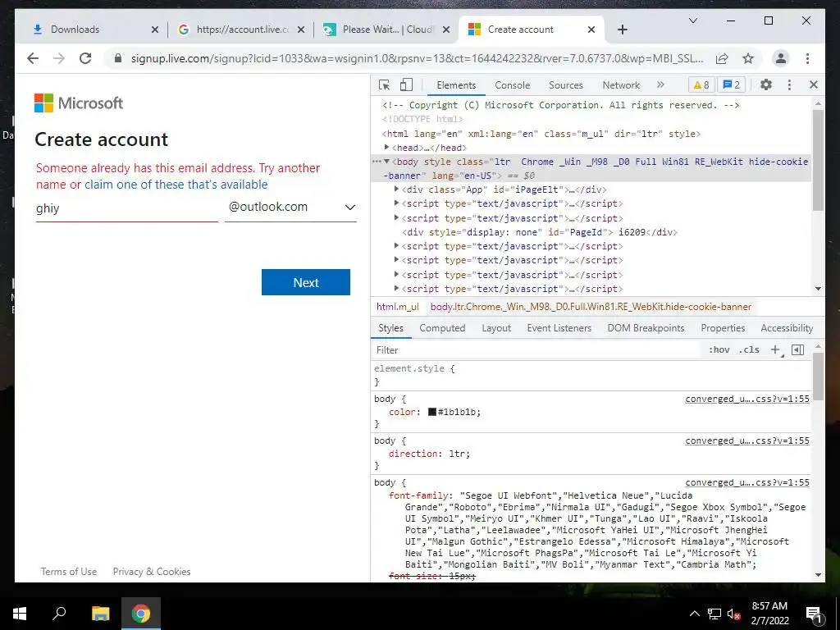
Task: Click the email name input field
Action: click(x=127, y=208)
